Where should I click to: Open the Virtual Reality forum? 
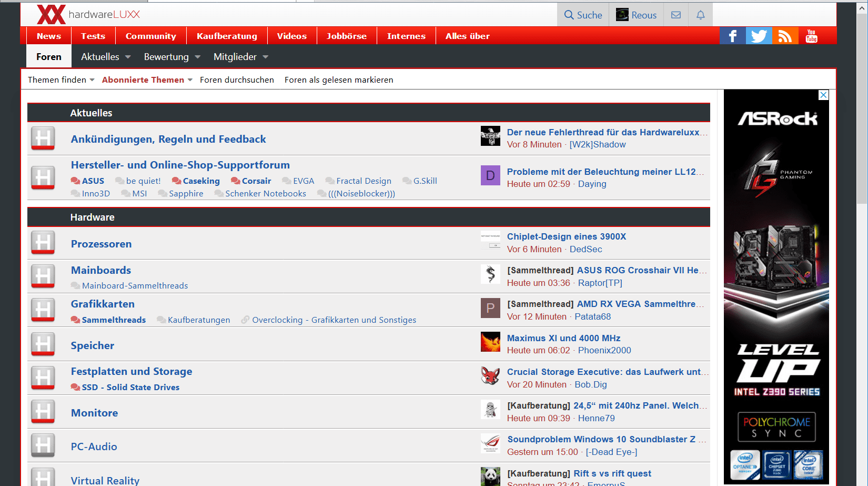coord(105,480)
